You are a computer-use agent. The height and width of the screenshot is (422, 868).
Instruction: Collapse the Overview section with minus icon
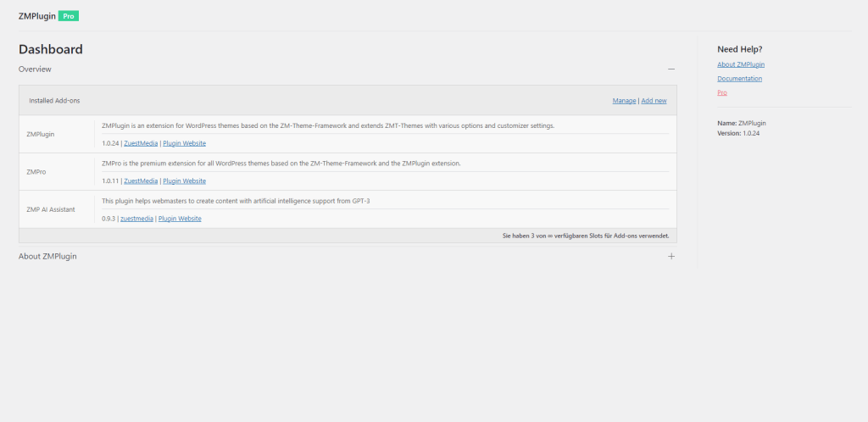click(x=671, y=69)
